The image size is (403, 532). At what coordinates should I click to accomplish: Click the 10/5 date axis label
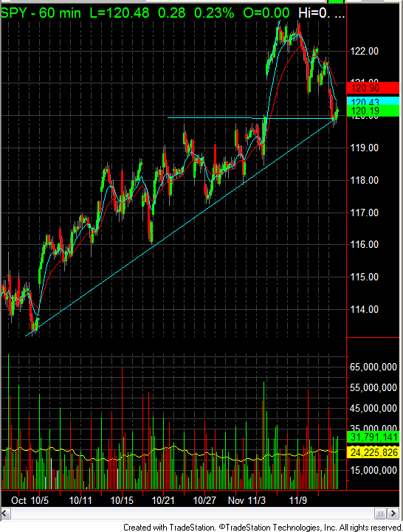(x=40, y=500)
